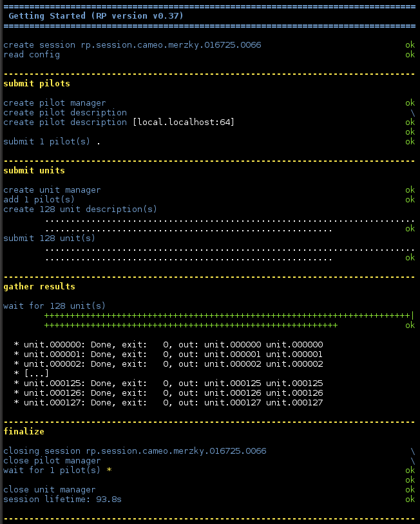
Task: Click the 'ok' status next to 'session lifetime'
Action: (x=410, y=500)
